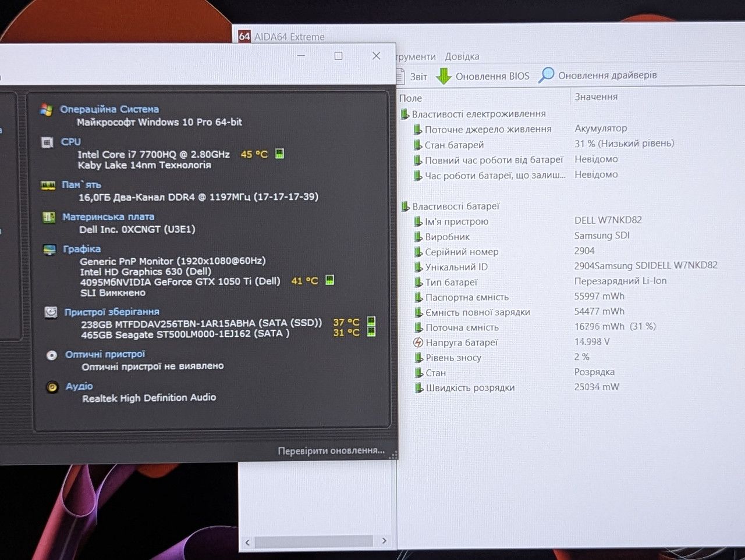This screenshot has height=560, width=745.
Task: Click the Seagate drive temperature indicator icon
Action: pyautogui.click(x=371, y=332)
